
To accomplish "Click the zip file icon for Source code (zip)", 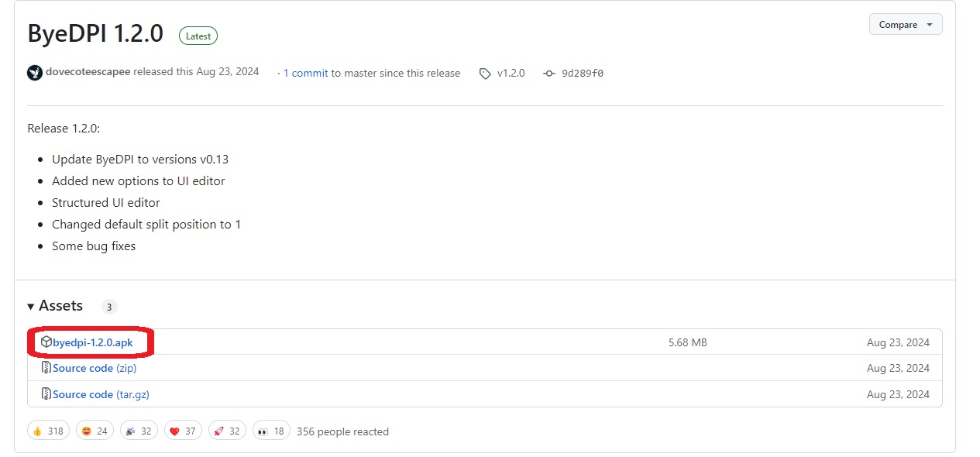I will click(46, 368).
